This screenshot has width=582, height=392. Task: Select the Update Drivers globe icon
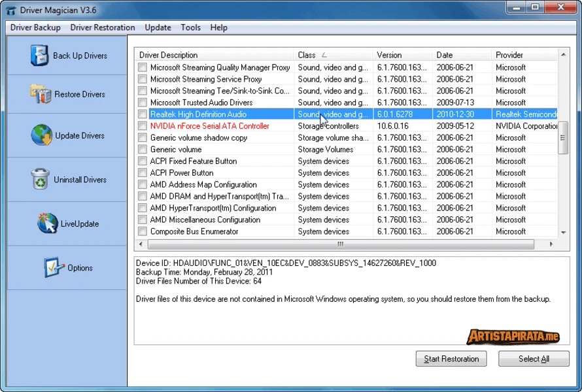pyautogui.click(x=41, y=135)
